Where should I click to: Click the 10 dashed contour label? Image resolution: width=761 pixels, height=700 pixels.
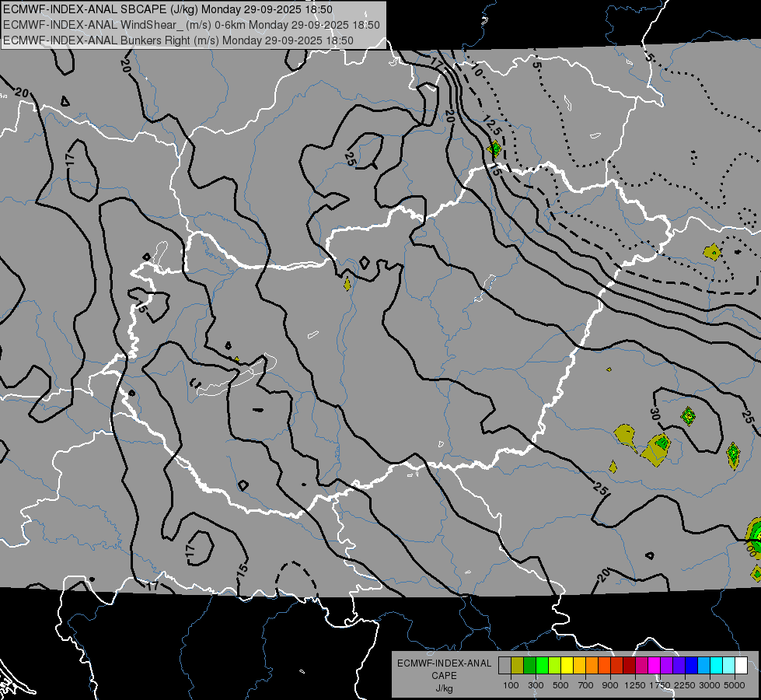coord(476,71)
